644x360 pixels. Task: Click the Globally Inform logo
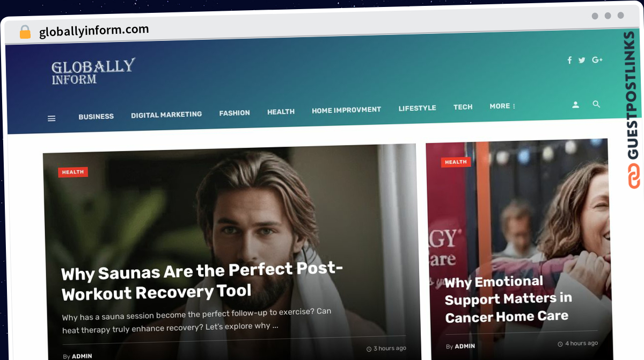[93, 71]
